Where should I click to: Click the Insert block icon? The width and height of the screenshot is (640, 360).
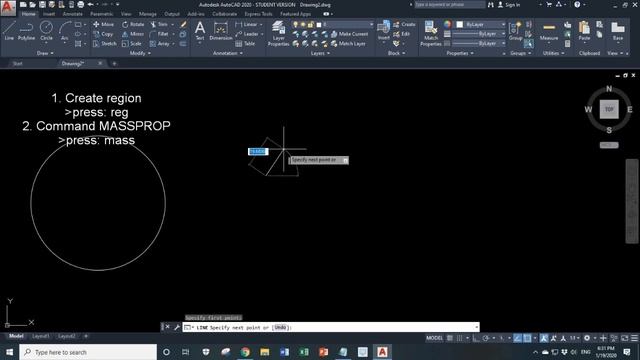pos(384,31)
